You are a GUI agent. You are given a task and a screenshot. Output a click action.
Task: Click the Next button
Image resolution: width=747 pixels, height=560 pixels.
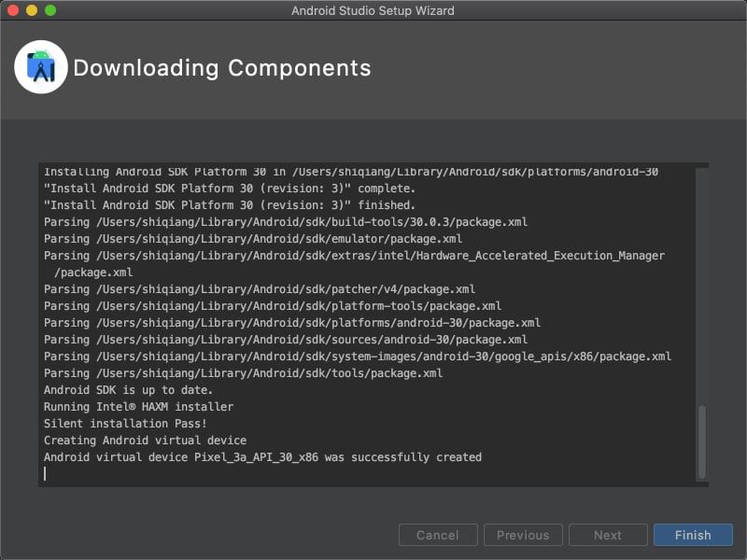coord(608,535)
